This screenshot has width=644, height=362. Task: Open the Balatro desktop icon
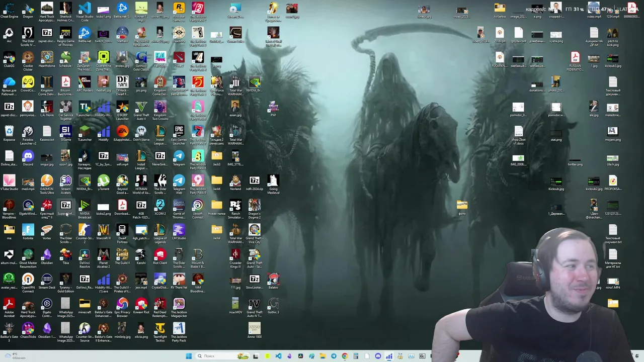point(273,280)
